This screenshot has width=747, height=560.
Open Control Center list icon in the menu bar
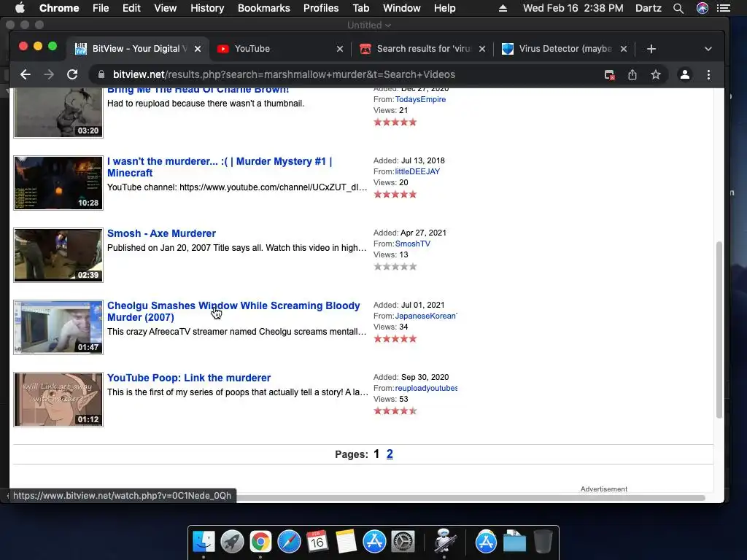pos(724,8)
